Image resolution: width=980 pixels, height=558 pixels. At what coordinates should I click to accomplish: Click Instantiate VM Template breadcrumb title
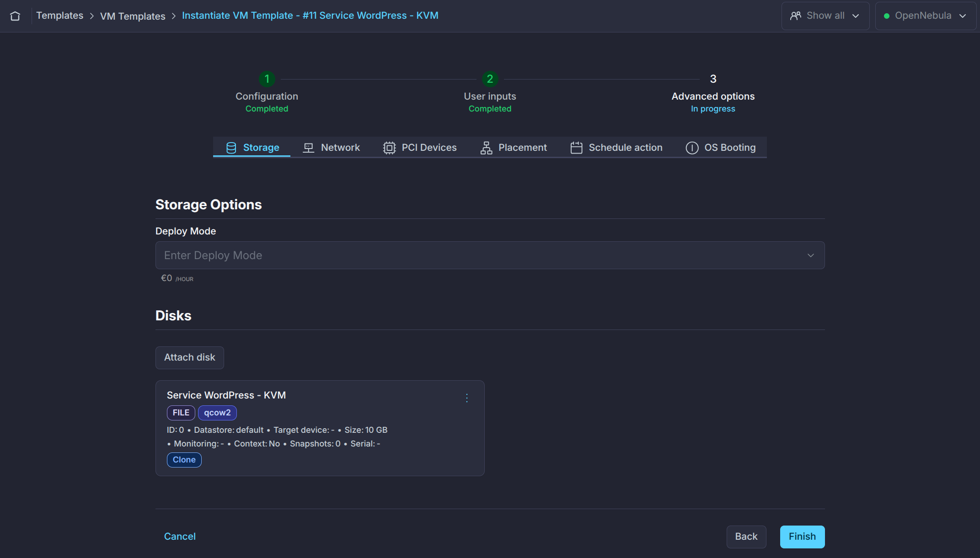[x=310, y=16]
